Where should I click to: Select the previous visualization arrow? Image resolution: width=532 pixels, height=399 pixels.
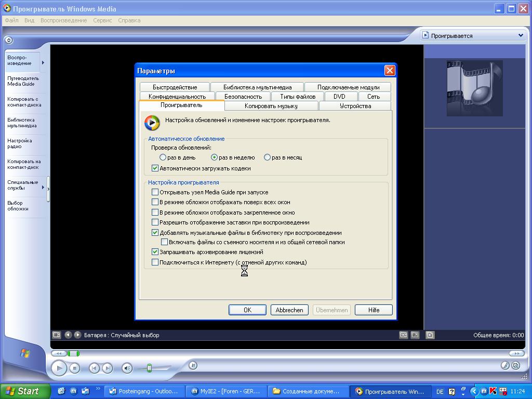click(68, 335)
